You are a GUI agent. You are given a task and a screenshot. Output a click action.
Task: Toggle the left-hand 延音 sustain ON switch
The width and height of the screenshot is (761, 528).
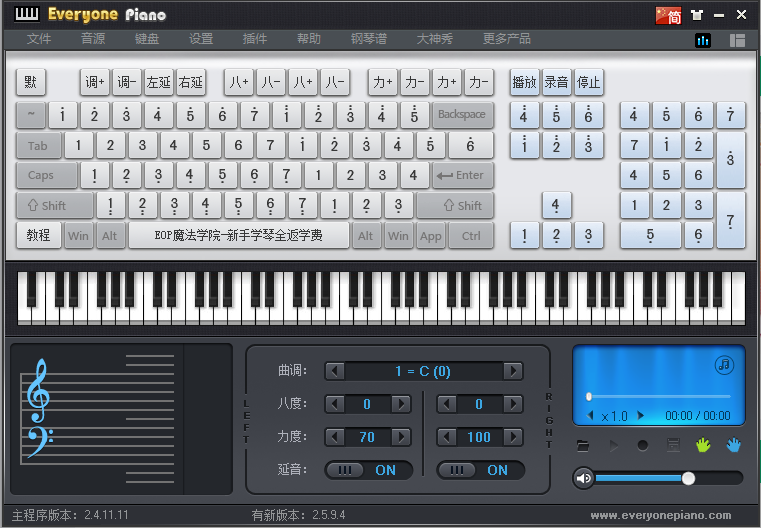click(368, 470)
